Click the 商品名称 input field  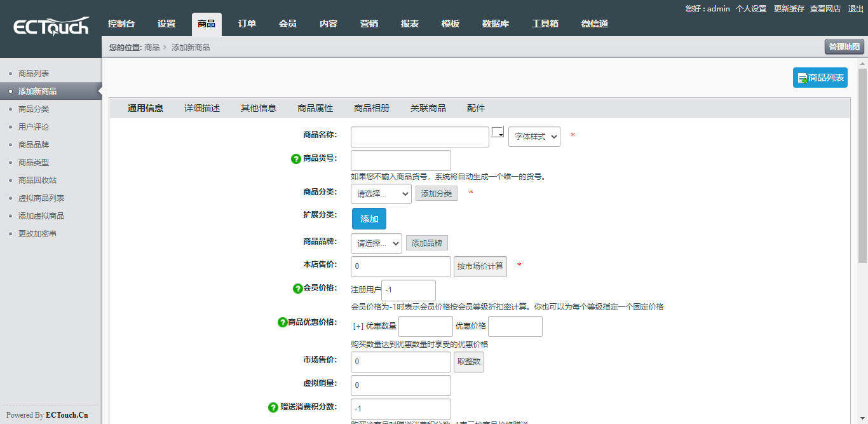coord(420,137)
